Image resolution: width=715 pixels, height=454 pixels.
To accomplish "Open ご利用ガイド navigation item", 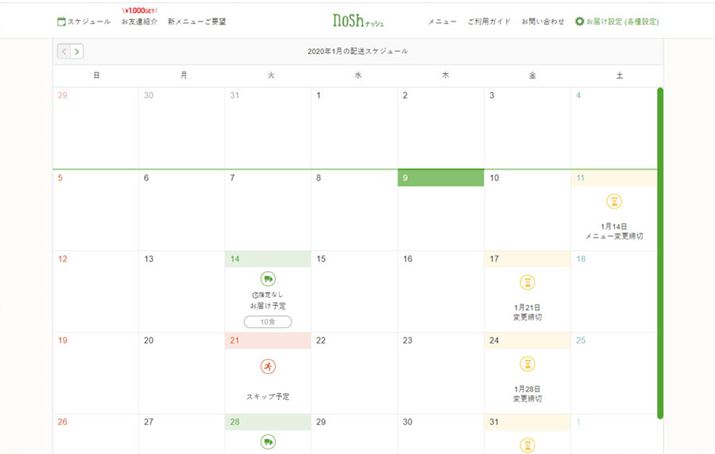I will pos(489,21).
